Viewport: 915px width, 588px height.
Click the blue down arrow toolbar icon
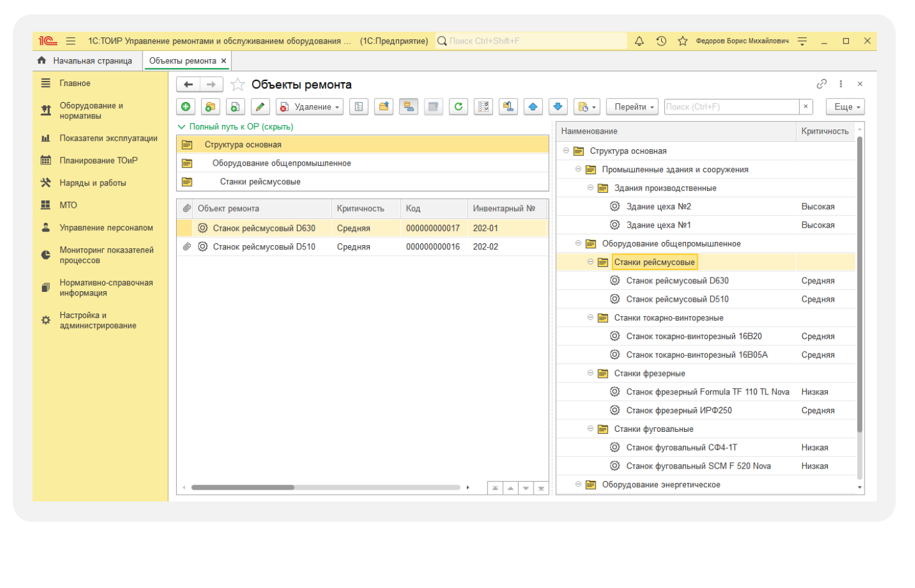tap(558, 107)
